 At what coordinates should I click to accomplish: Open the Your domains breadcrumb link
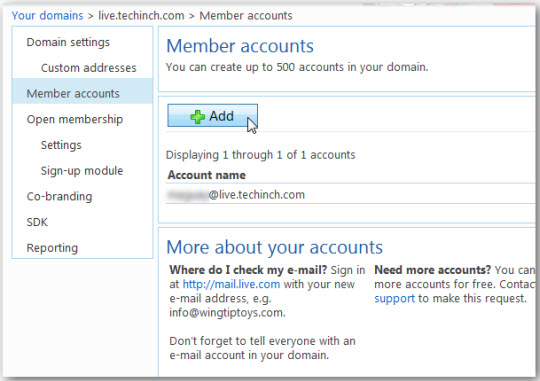pos(48,16)
